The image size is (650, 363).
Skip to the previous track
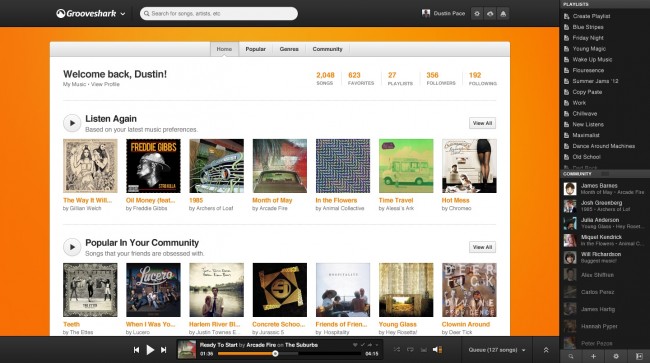click(x=136, y=350)
